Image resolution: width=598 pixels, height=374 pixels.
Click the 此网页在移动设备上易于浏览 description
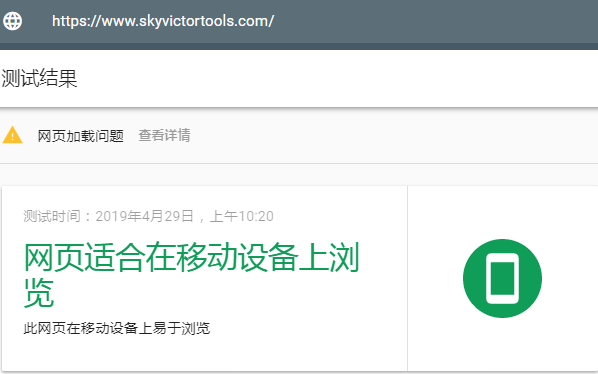[x=117, y=328]
